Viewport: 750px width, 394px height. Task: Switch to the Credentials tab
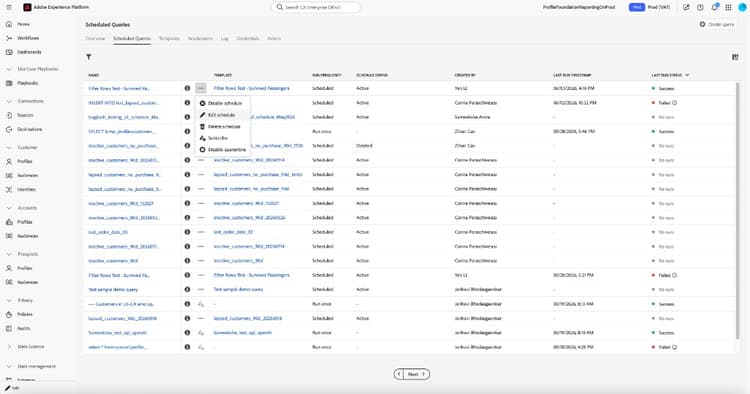tap(248, 38)
